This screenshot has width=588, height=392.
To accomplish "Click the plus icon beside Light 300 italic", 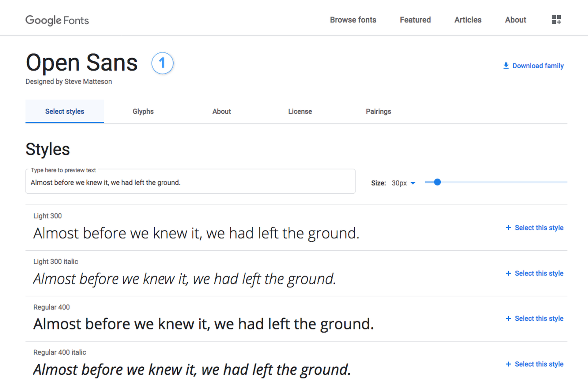I will point(508,273).
